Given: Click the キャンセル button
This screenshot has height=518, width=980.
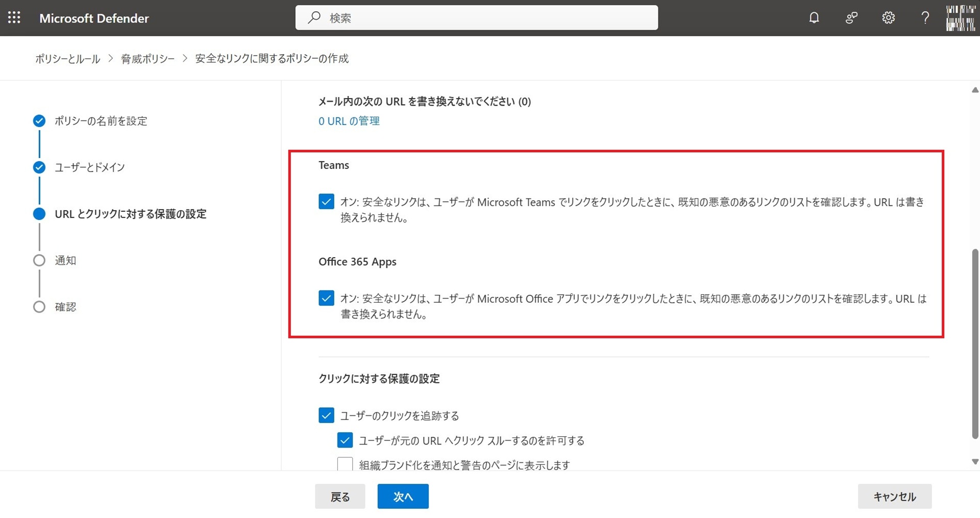Looking at the screenshot, I should point(895,497).
